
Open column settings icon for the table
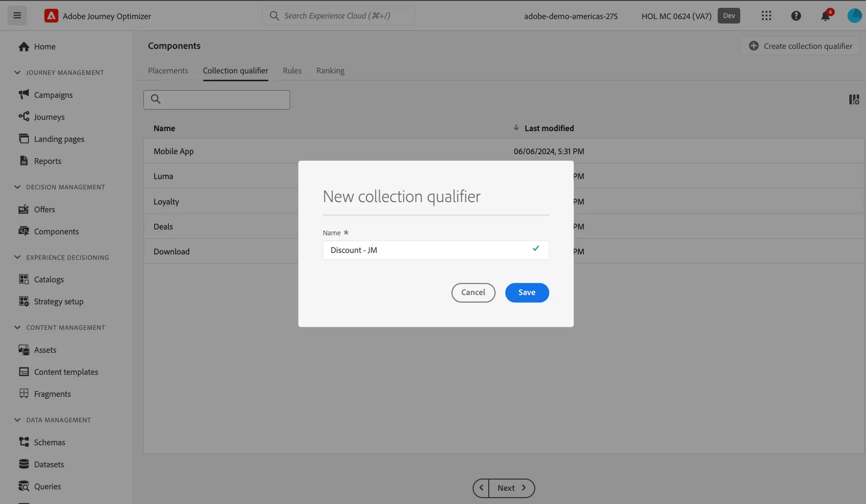click(854, 100)
